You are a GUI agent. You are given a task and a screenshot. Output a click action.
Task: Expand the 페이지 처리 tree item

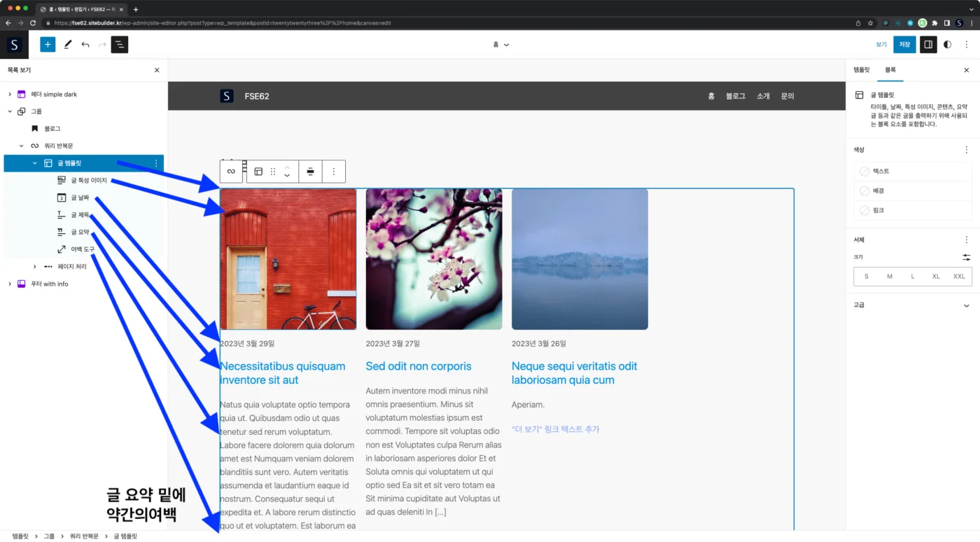point(35,266)
